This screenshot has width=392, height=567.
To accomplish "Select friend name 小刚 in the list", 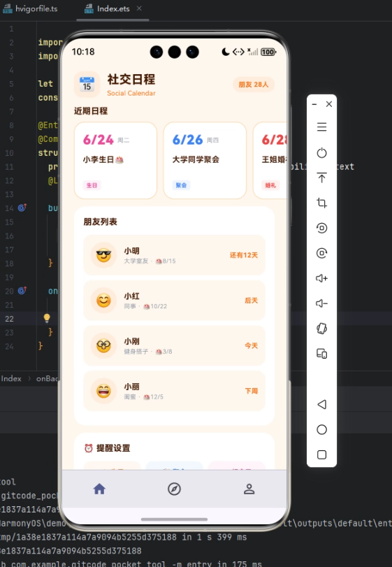I will [131, 341].
